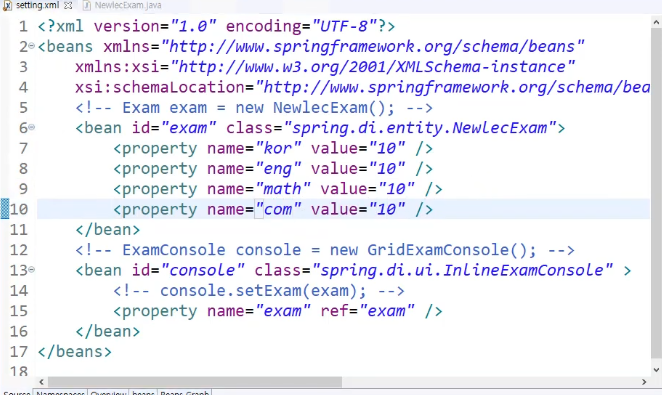
Task: Click the horizontal scrollbar thumb
Action: pyautogui.click(x=195, y=381)
